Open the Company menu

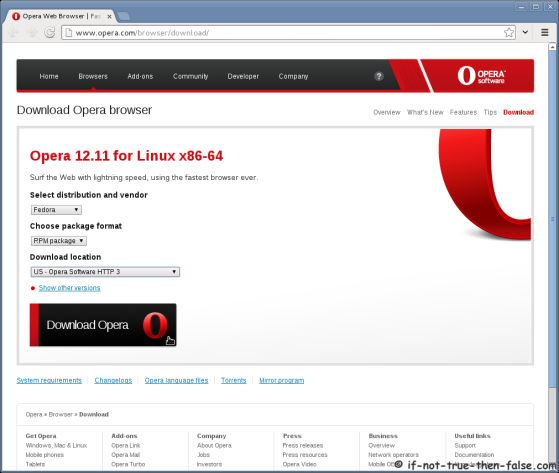click(293, 76)
